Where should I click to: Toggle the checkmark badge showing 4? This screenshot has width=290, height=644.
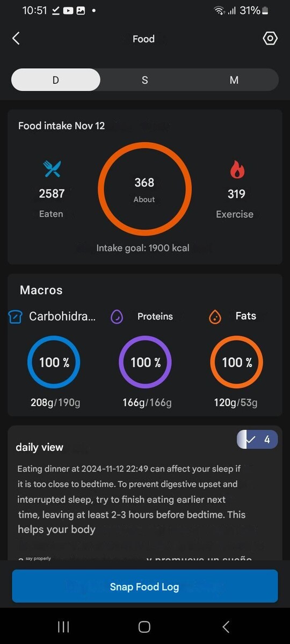tap(257, 440)
